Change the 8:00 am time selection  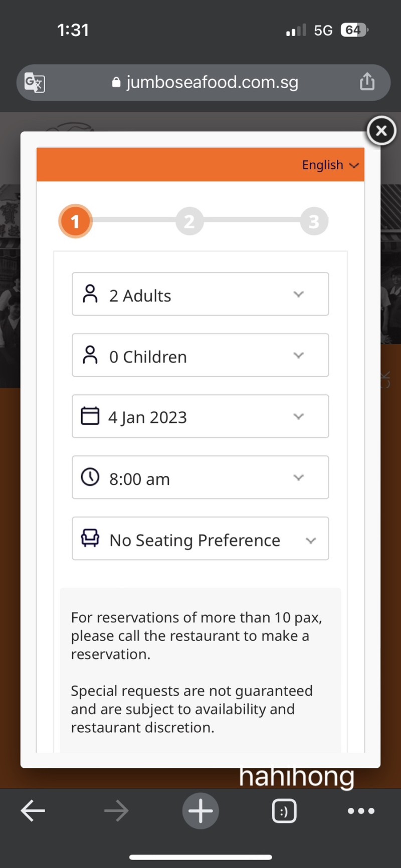coord(200,477)
